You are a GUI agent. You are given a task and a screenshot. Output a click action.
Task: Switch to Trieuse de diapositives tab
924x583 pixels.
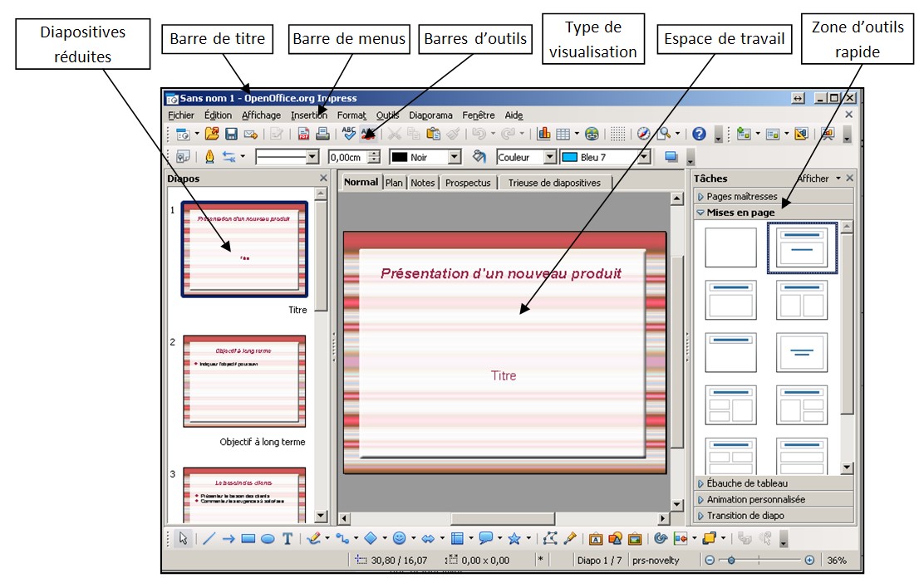point(554,183)
